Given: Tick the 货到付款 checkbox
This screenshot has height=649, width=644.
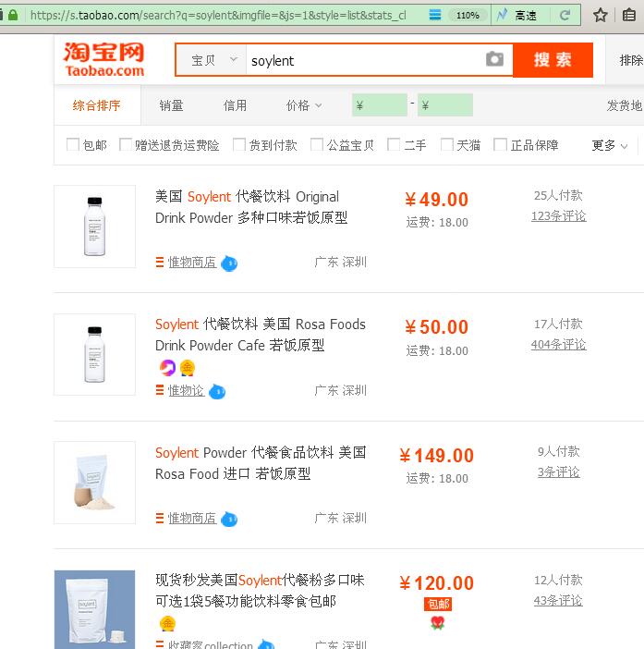Looking at the screenshot, I should tap(239, 144).
